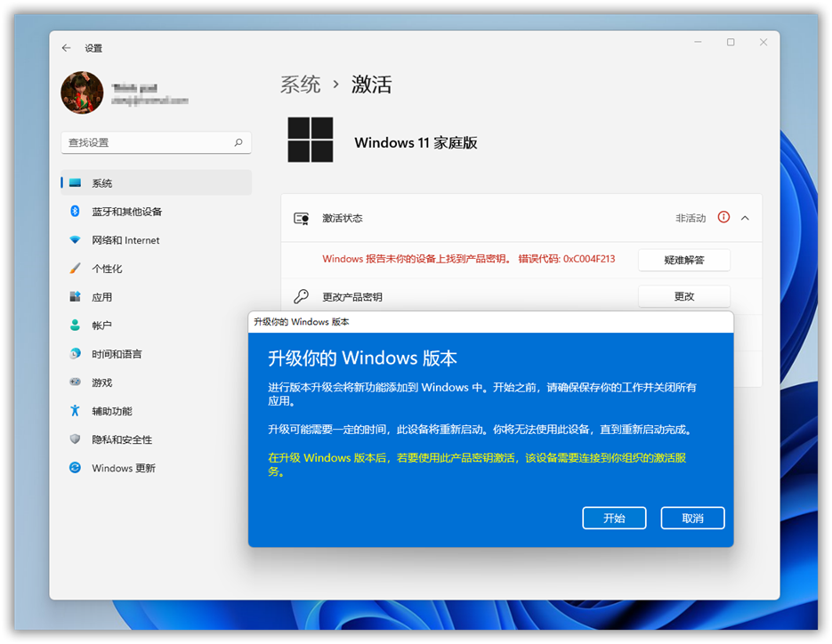The height and width of the screenshot is (644, 832).
Task: Click the 辅助功能 accessibility figure icon
Action: (x=76, y=411)
